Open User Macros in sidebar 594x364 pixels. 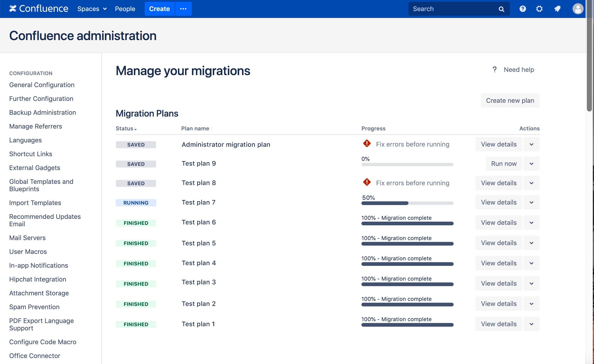tap(28, 252)
